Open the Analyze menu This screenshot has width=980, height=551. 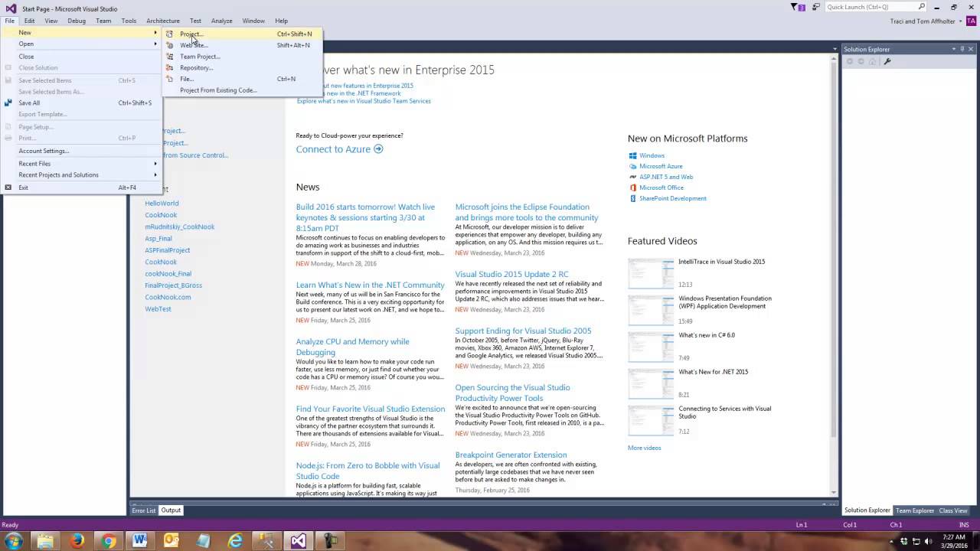(221, 21)
